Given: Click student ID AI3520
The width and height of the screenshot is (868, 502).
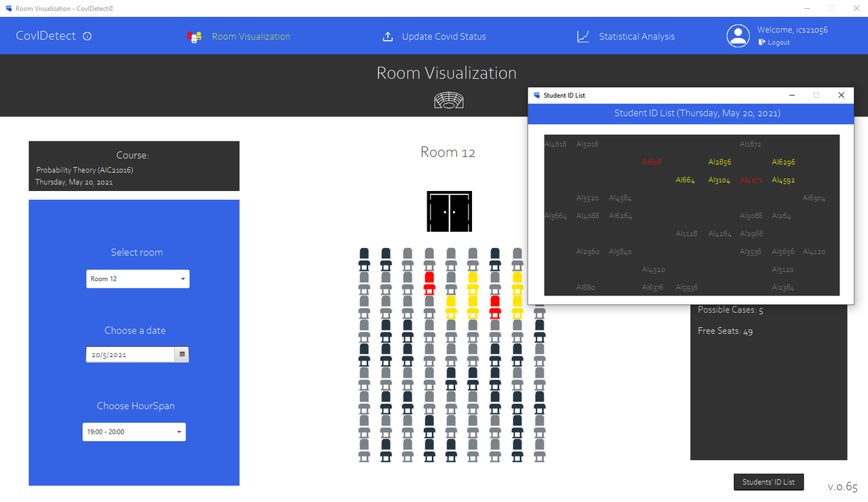Looking at the screenshot, I should [x=587, y=198].
